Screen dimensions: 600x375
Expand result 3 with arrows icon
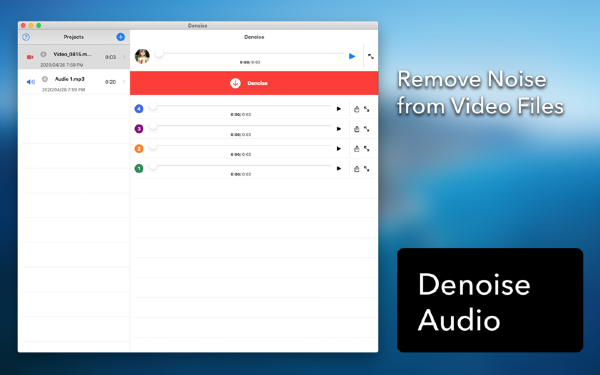367,129
